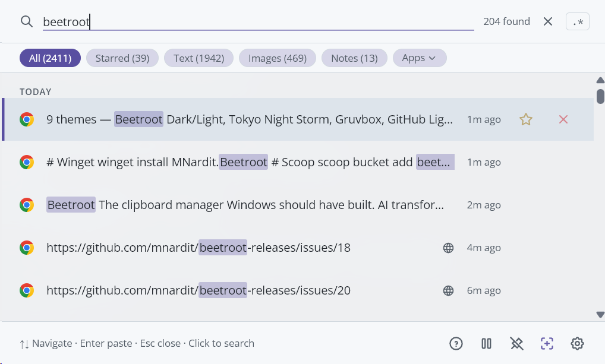Open the Notes (13) filter

[354, 58]
